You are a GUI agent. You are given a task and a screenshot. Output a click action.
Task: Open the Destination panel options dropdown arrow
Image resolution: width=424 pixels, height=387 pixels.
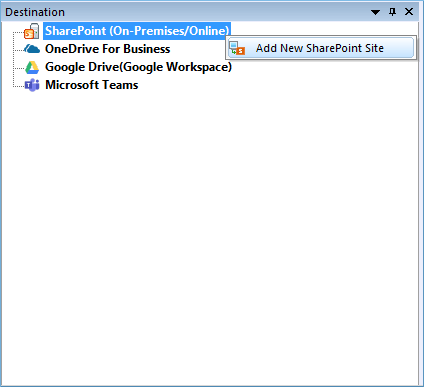(375, 12)
